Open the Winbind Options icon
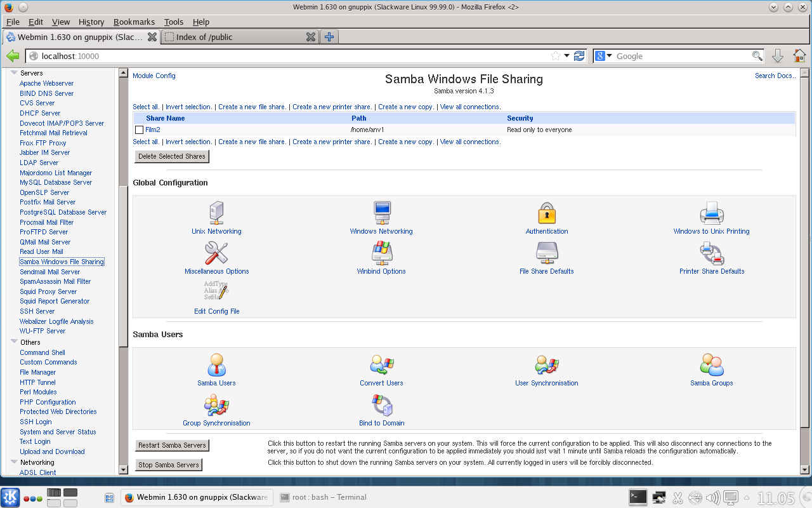The width and height of the screenshot is (812, 508). pos(381,253)
